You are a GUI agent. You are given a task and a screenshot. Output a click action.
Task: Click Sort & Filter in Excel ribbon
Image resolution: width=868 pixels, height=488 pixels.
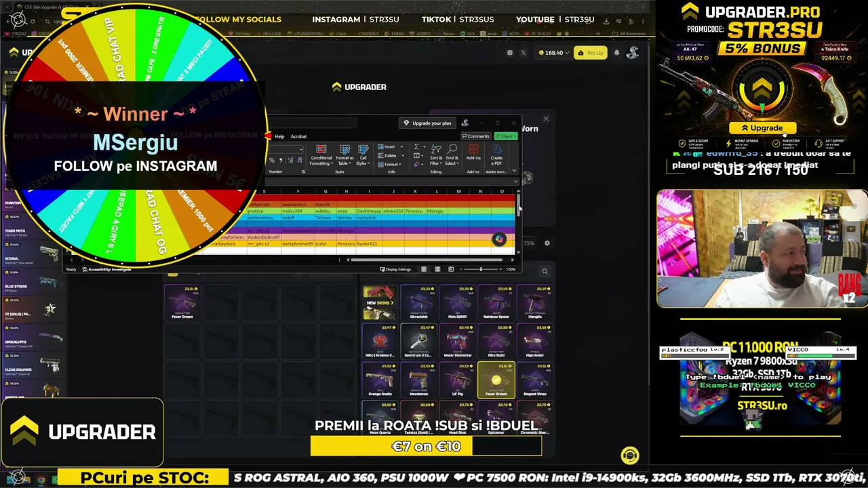pyautogui.click(x=436, y=155)
